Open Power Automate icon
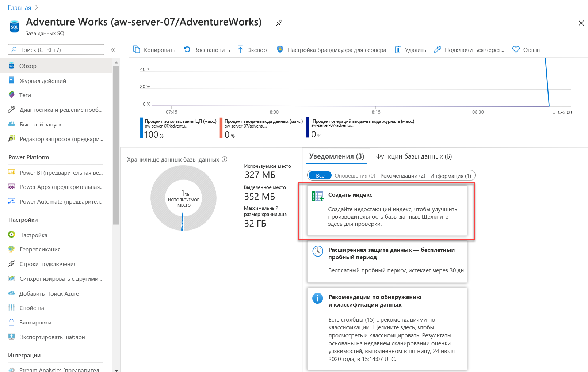Viewport: 588px width, 372px height. click(x=12, y=201)
